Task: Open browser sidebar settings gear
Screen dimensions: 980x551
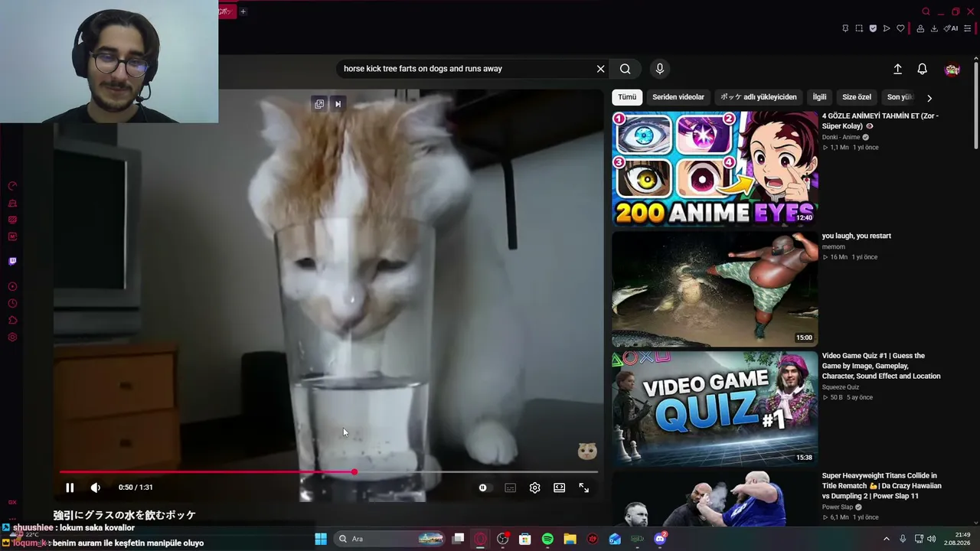Action: tap(12, 337)
